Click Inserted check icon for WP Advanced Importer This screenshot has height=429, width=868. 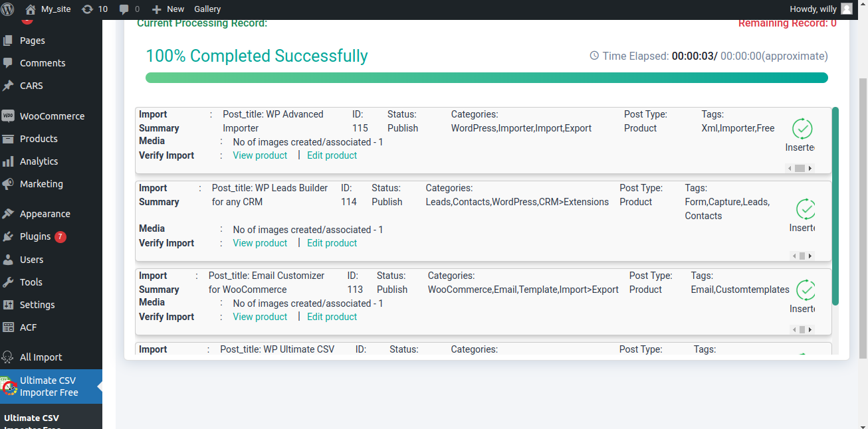802,128
